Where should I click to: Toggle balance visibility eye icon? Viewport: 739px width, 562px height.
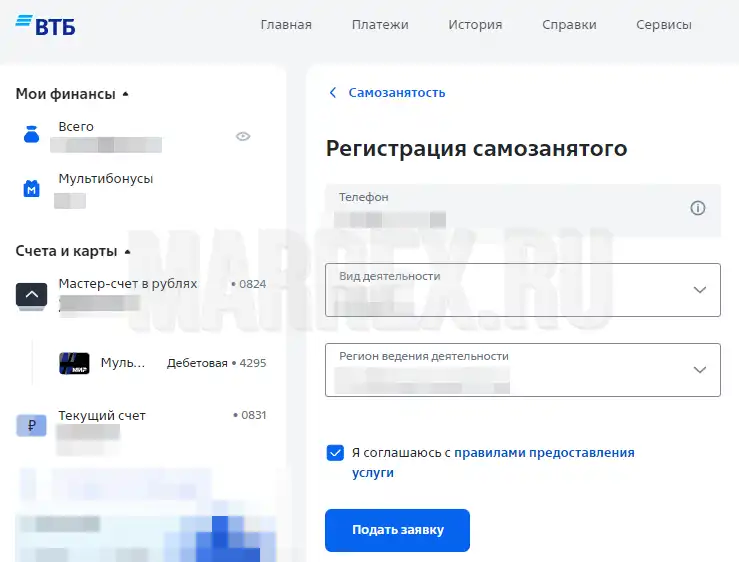(243, 136)
